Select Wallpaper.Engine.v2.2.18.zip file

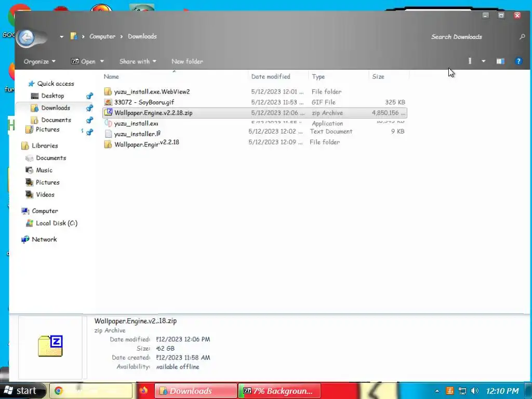[x=255, y=113]
